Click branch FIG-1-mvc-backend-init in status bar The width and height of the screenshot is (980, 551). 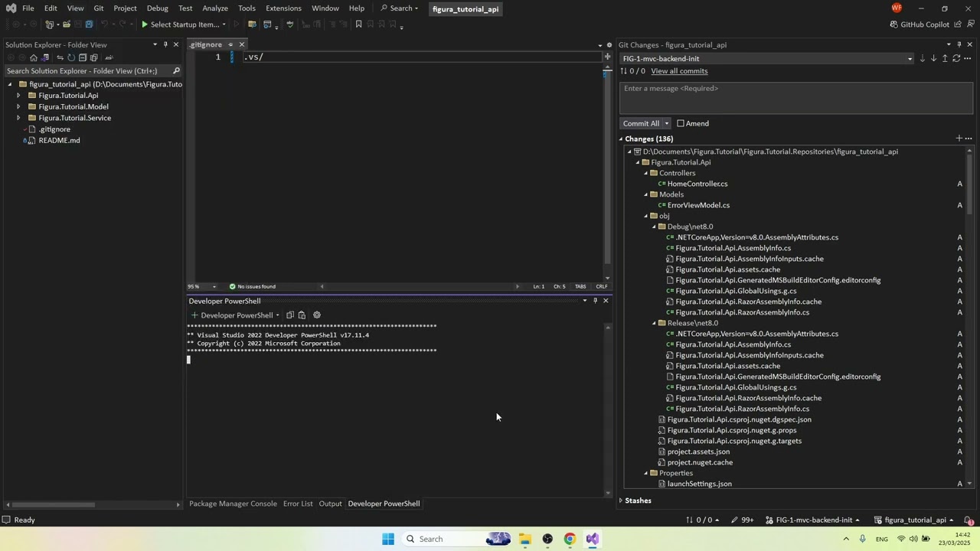tap(812, 520)
